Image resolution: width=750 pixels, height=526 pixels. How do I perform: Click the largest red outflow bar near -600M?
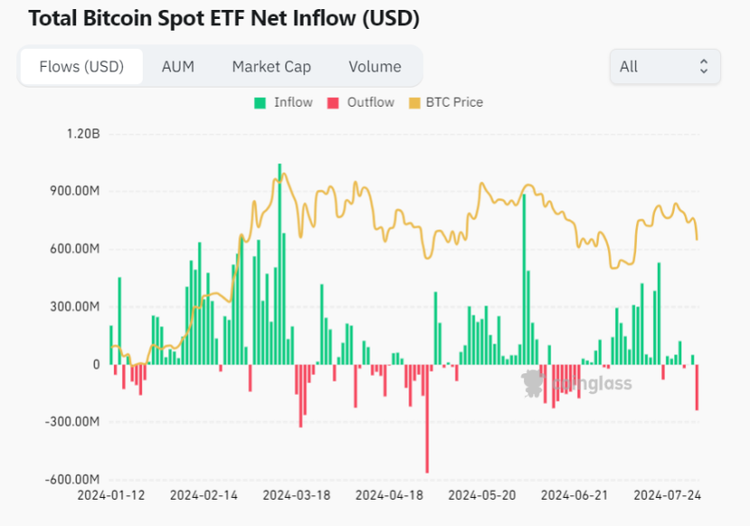(427, 418)
